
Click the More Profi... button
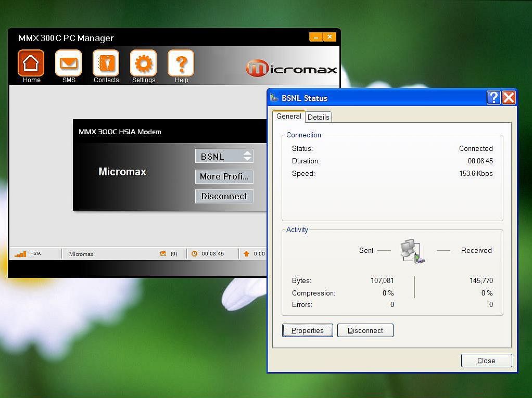coord(224,176)
